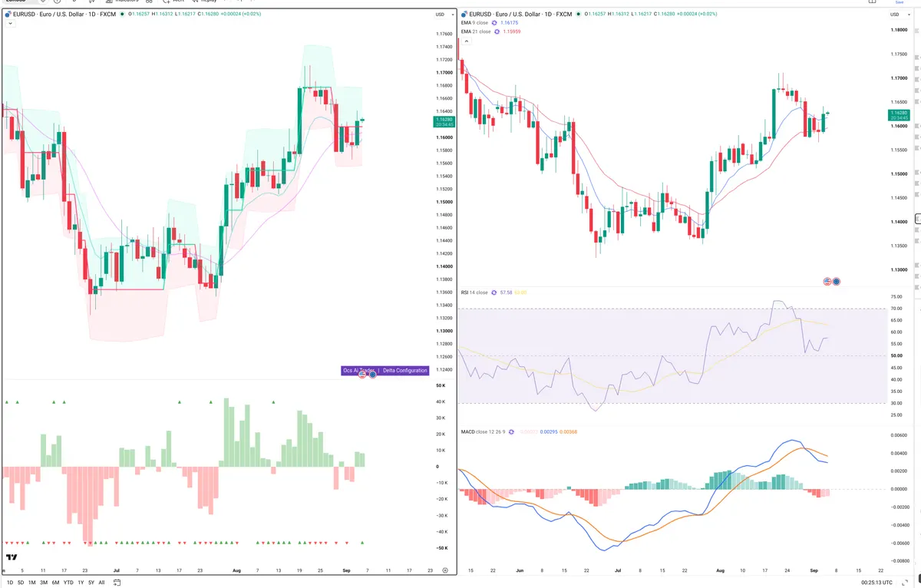Select the 3M time range
The width and height of the screenshot is (921, 588).
click(x=44, y=583)
